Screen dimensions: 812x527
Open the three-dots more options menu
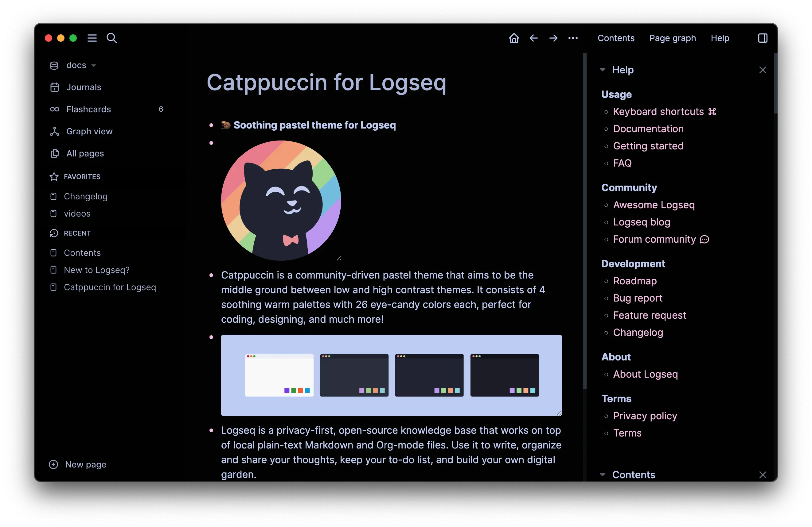(x=573, y=38)
